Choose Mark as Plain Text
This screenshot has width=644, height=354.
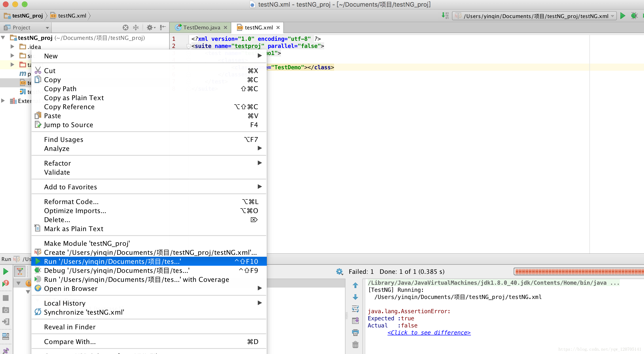(x=149, y=229)
